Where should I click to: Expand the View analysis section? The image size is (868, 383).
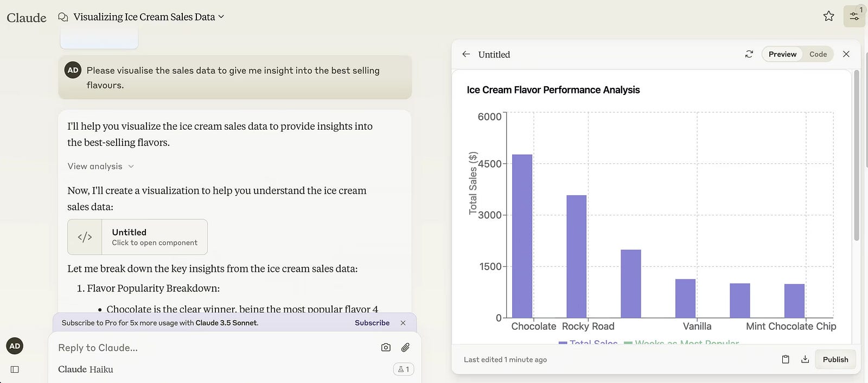point(100,166)
